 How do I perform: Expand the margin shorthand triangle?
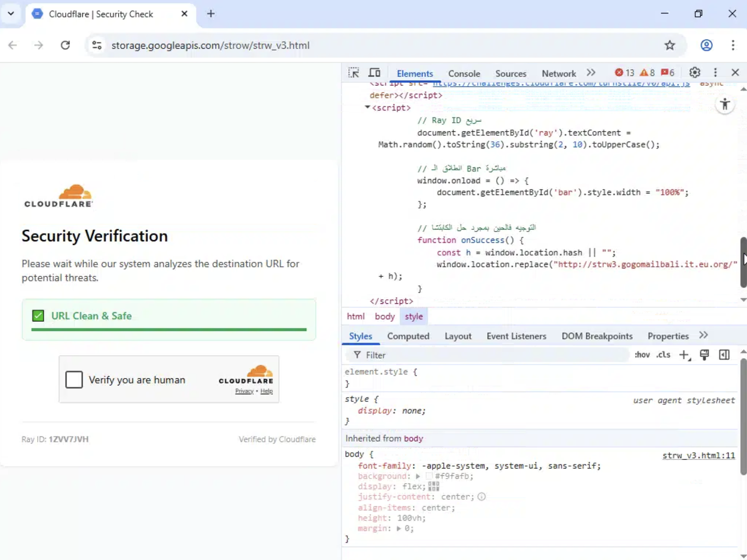399,529
